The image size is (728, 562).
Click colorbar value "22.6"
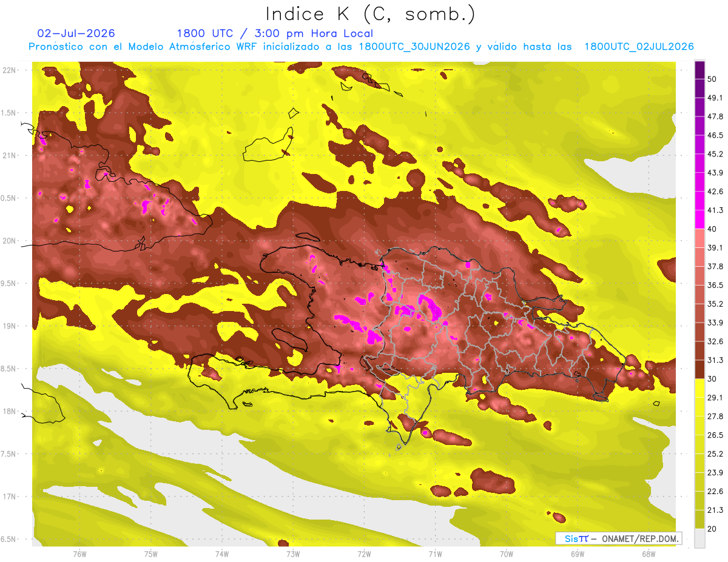click(x=715, y=491)
